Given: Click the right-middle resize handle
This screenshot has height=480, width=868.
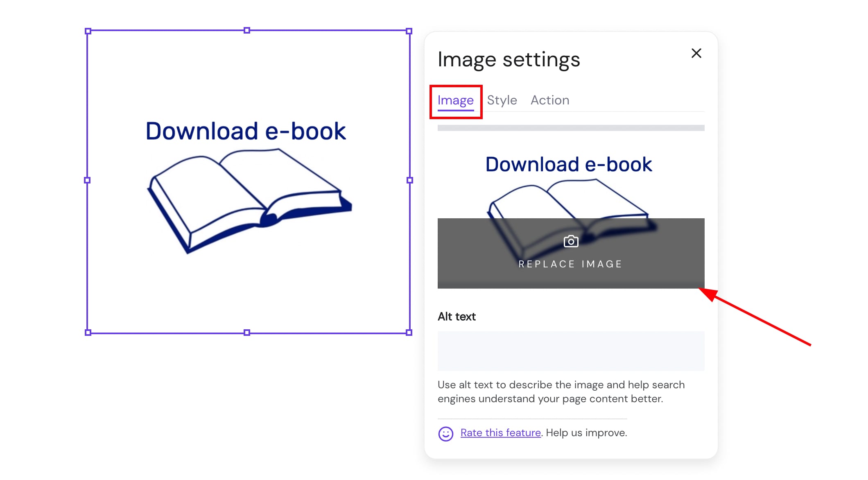Looking at the screenshot, I should [409, 180].
